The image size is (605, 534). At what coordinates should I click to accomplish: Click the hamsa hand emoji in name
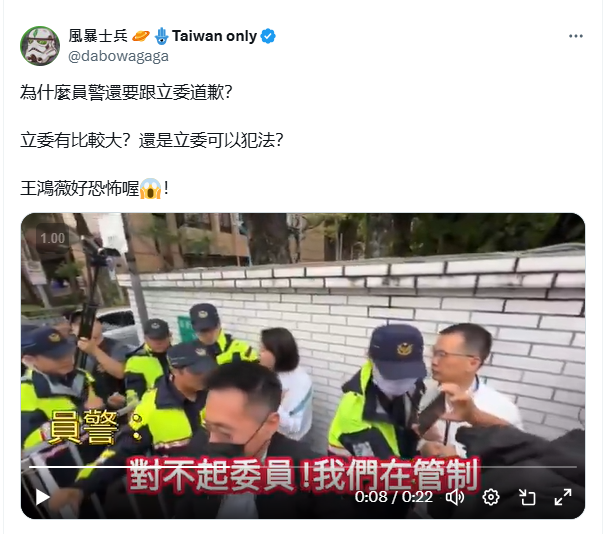click(x=162, y=36)
